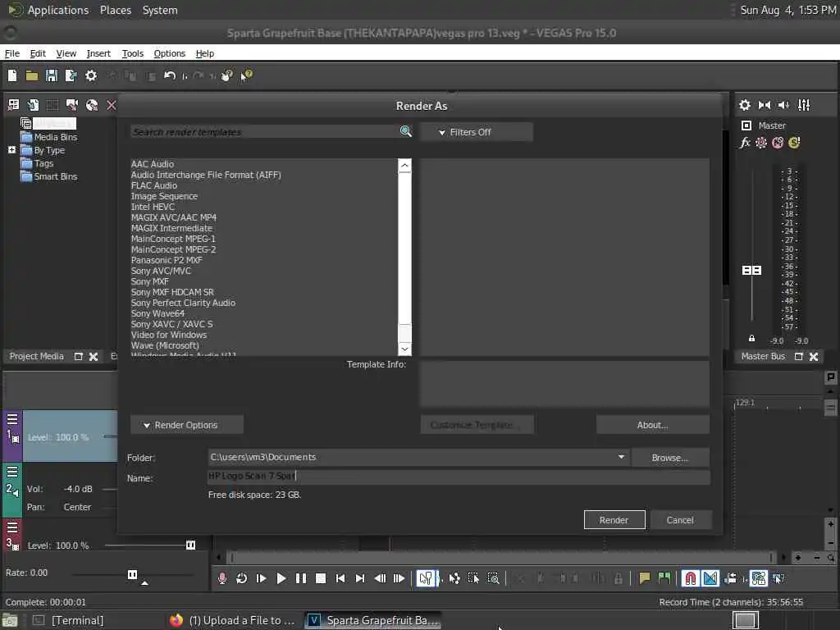Open the Tools menu

(x=132, y=53)
